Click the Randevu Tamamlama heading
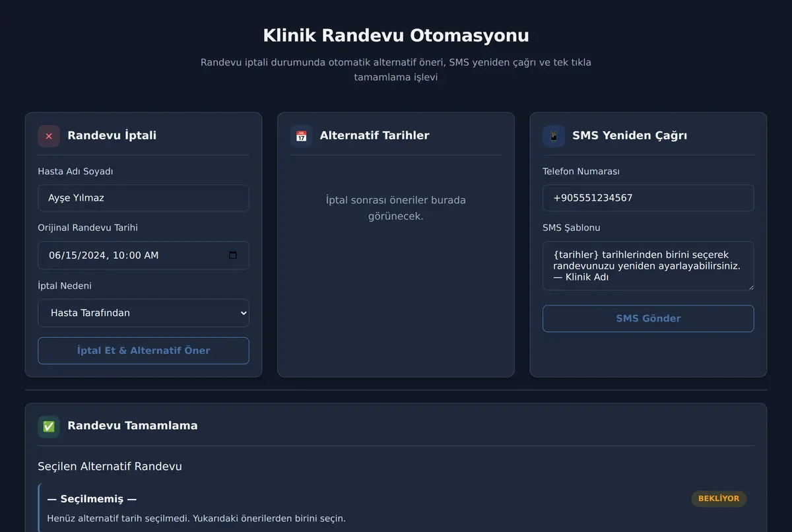The image size is (792, 532). tap(132, 426)
